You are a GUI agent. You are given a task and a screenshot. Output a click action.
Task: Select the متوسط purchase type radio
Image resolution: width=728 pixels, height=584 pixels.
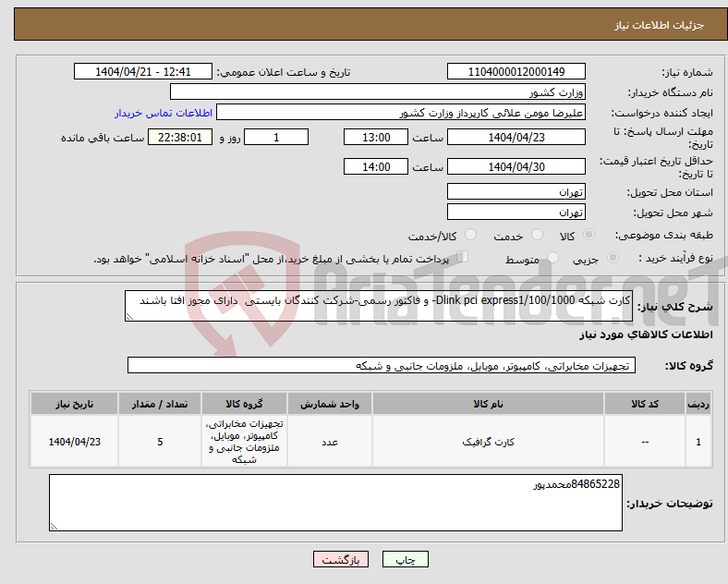coord(552,257)
